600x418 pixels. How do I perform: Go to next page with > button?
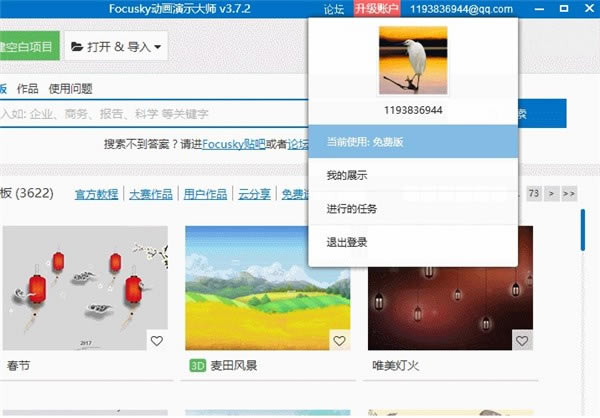[x=551, y=193]
